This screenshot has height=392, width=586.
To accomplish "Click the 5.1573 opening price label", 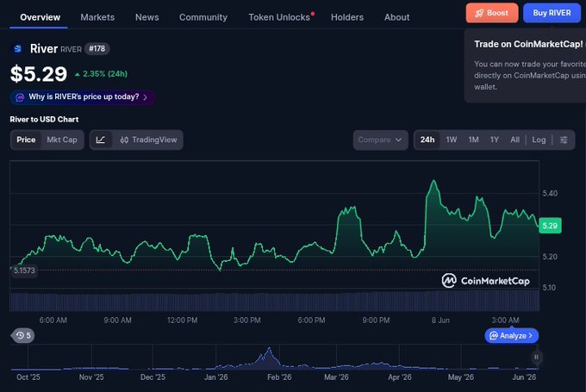I will click(x=24, y=271).
